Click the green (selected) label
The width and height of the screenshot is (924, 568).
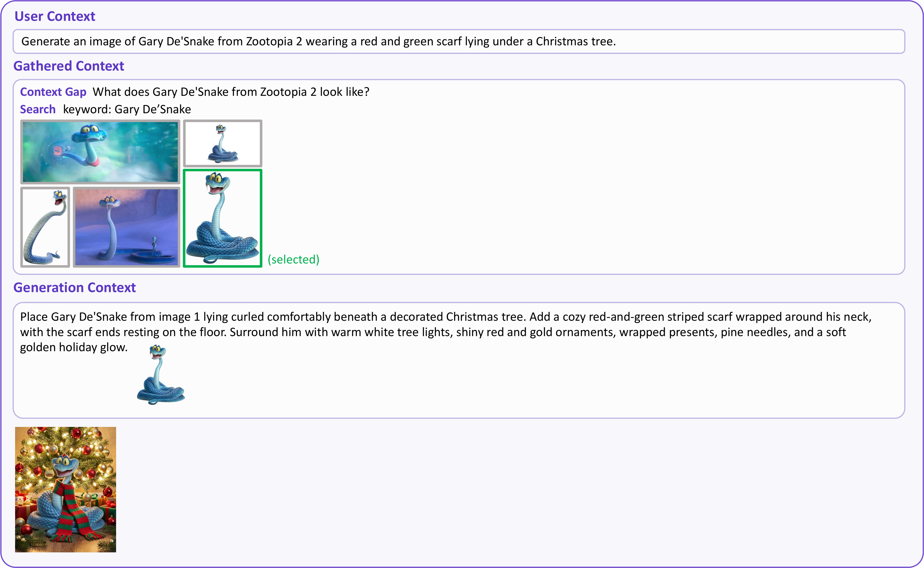tap(294, 260)
